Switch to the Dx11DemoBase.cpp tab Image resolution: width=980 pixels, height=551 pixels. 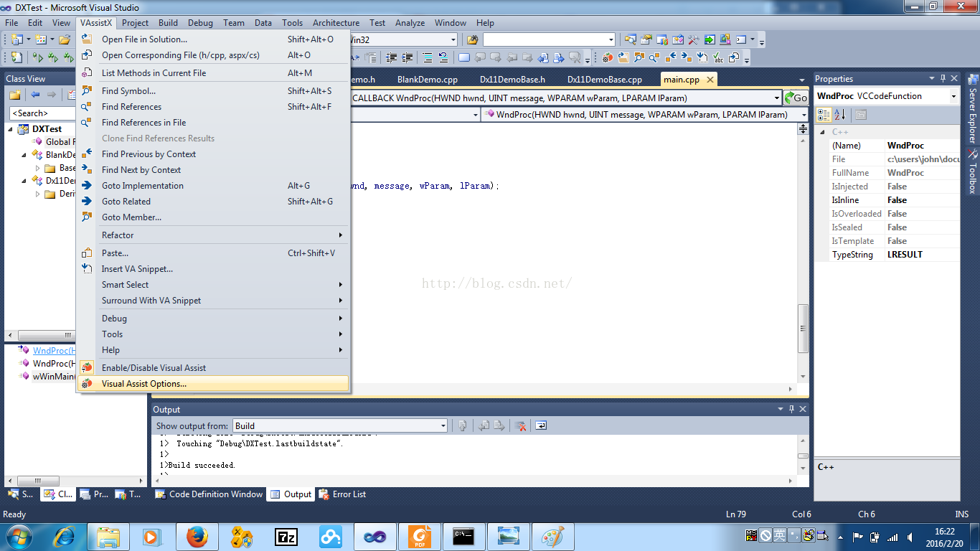[604, 80]
